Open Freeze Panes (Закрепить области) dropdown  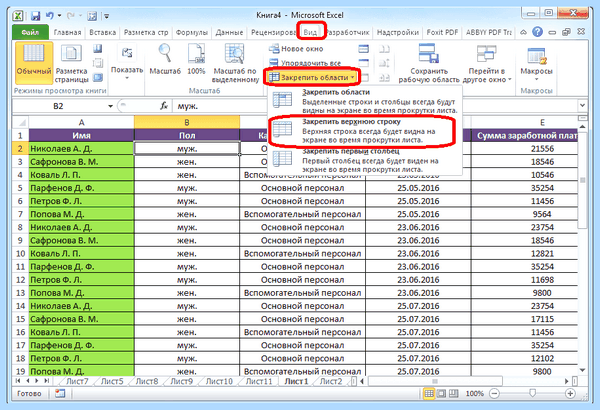[x=312, y=77]
